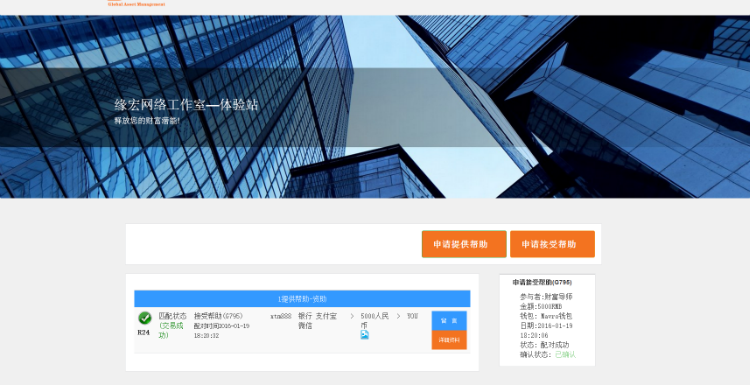Screen dimensions: 750x385
Task: Click the 释放您的财富潜能 banner subtitle
Action: click(147, 121)
